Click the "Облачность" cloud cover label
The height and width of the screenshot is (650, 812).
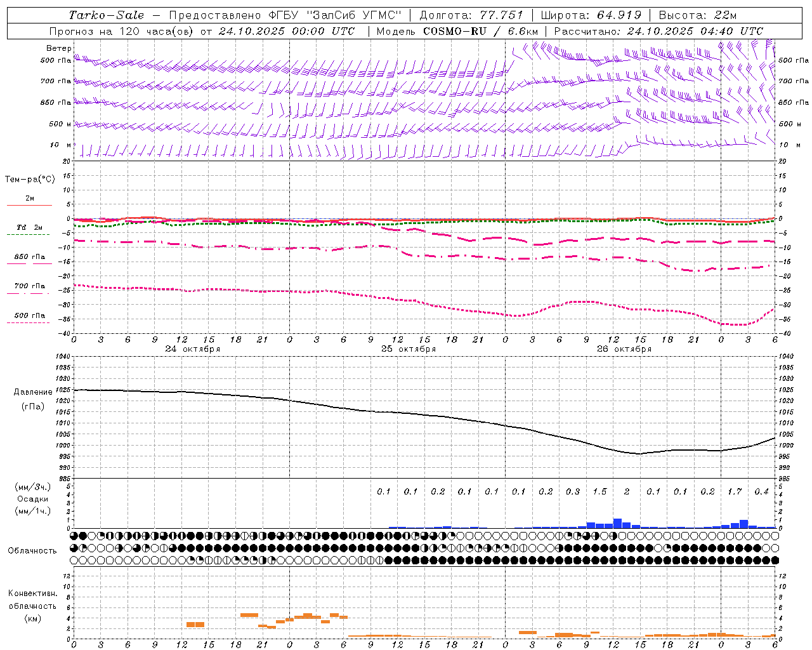pos(32,550)
